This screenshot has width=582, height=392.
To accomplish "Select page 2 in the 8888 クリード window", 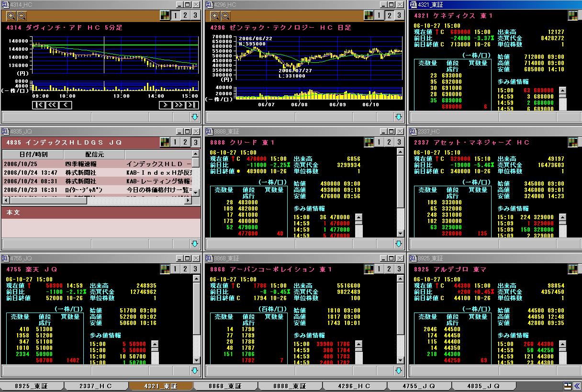I will coord(389,142).
